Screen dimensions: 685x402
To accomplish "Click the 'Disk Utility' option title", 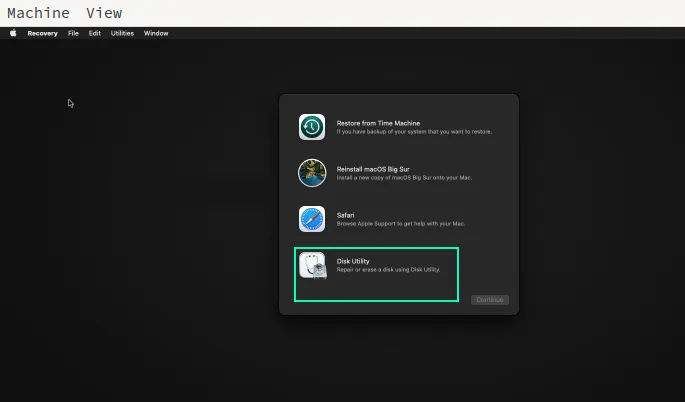I will coord(353,261).
